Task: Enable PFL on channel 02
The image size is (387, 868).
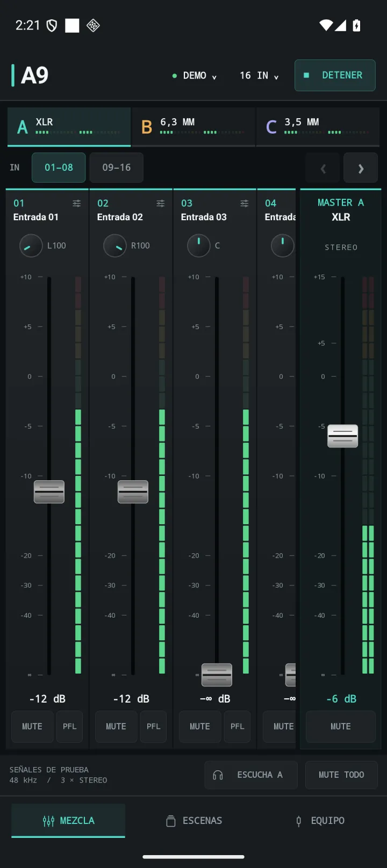Action: click(x=154, y=726)
